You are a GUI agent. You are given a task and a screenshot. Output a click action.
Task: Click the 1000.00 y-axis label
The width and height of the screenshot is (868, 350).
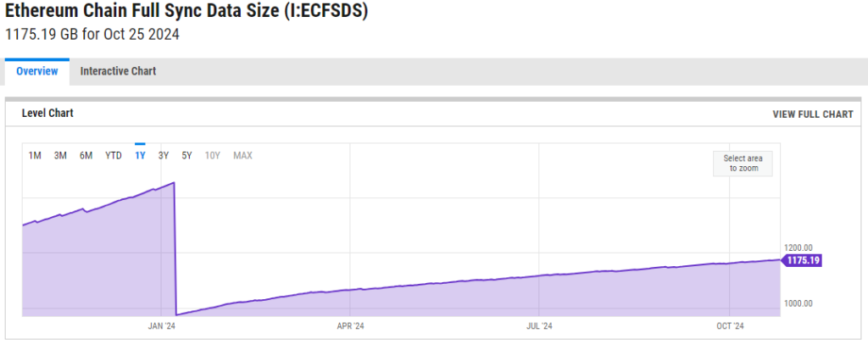tap(798, 303)
